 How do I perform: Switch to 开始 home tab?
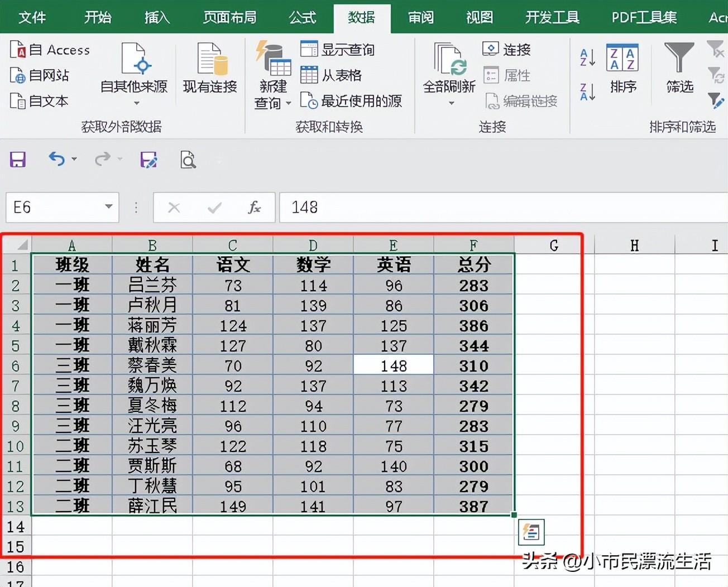tap(98, 17)
